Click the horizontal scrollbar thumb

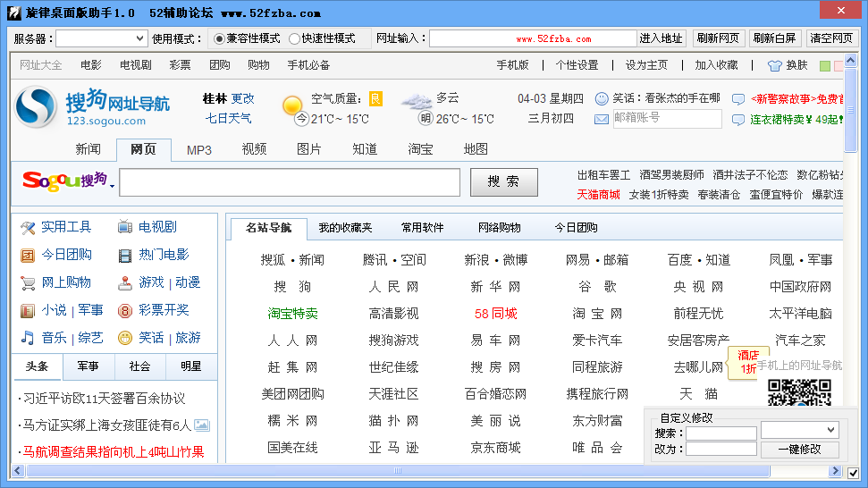(398, 471)
